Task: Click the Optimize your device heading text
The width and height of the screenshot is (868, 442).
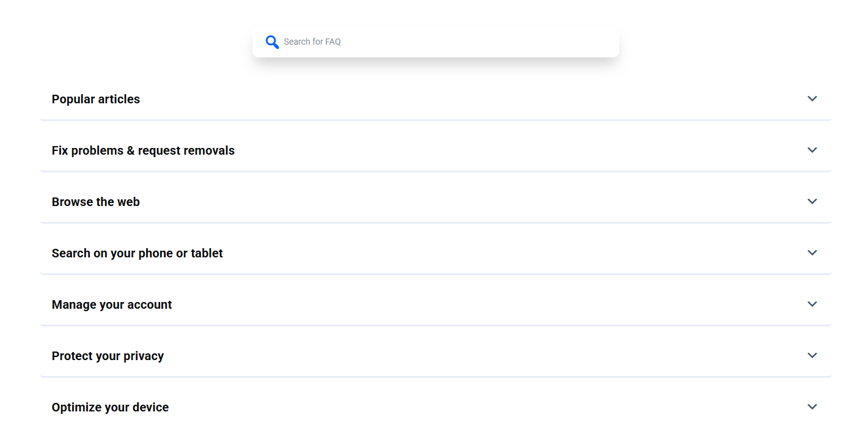Action: point(110,407)
